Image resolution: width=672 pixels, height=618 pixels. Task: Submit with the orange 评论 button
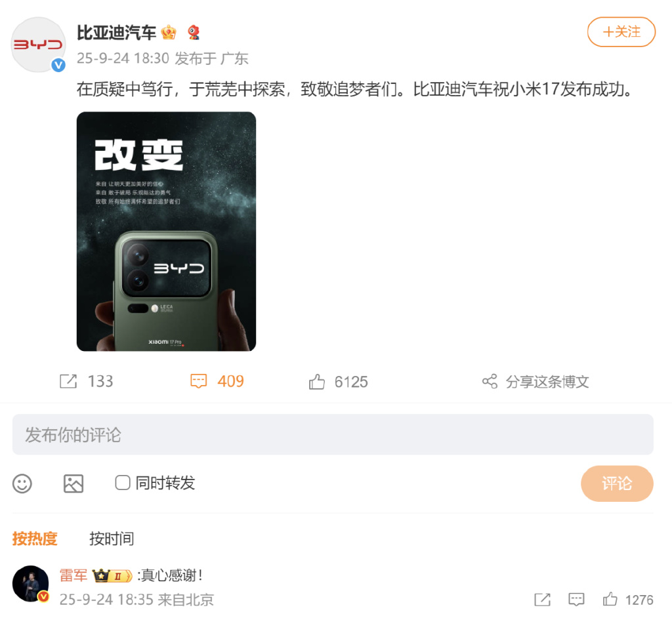[x=617, y=484]
